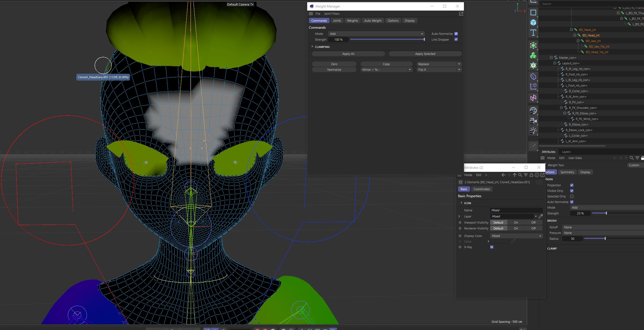Collapse the BD_Head_jnt tree node

[575, 35]
